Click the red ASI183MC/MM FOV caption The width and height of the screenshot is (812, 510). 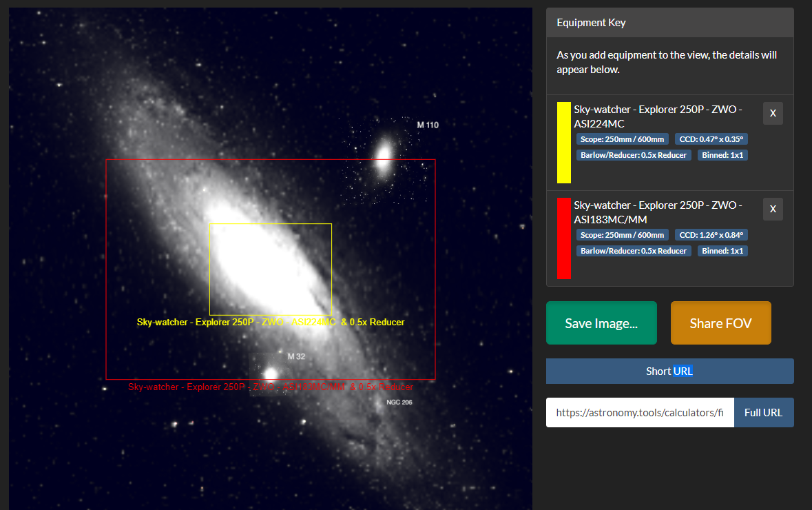pyautogui.click(x=270, y=387)
